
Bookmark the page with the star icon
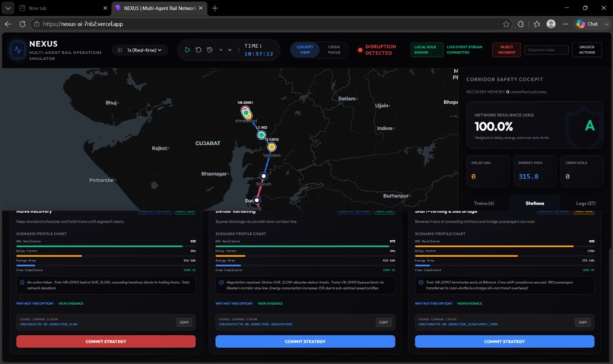point(506,24)
